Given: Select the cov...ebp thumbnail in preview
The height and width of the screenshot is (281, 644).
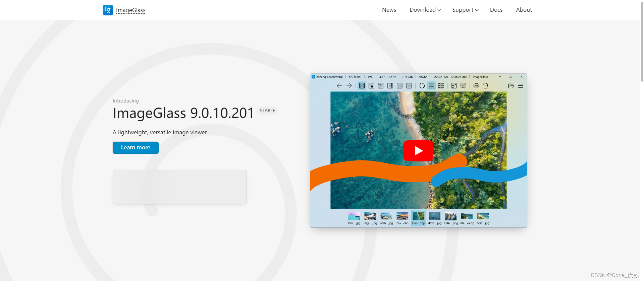Looking at the screenshot, I should [402, 218].
